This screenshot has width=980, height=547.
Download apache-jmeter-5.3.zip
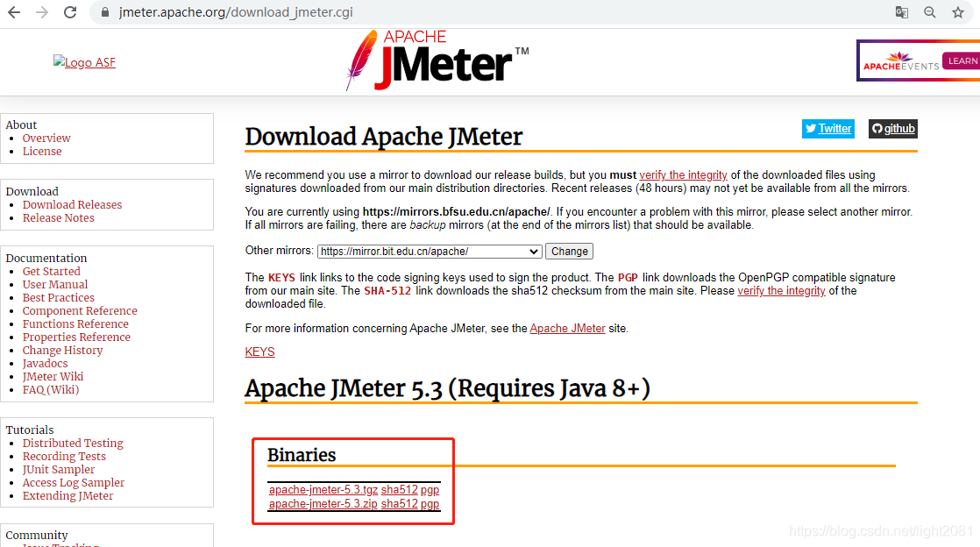[323, 504]
